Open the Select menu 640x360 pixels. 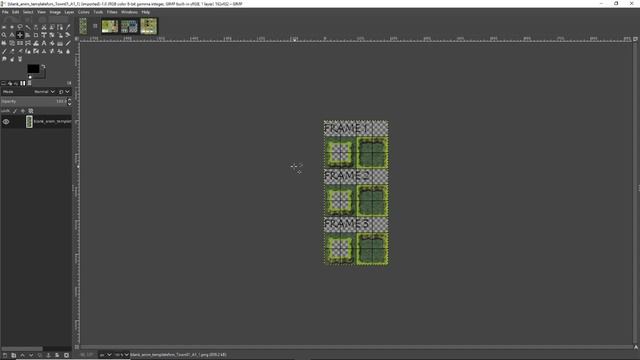(x=28, y=12)
